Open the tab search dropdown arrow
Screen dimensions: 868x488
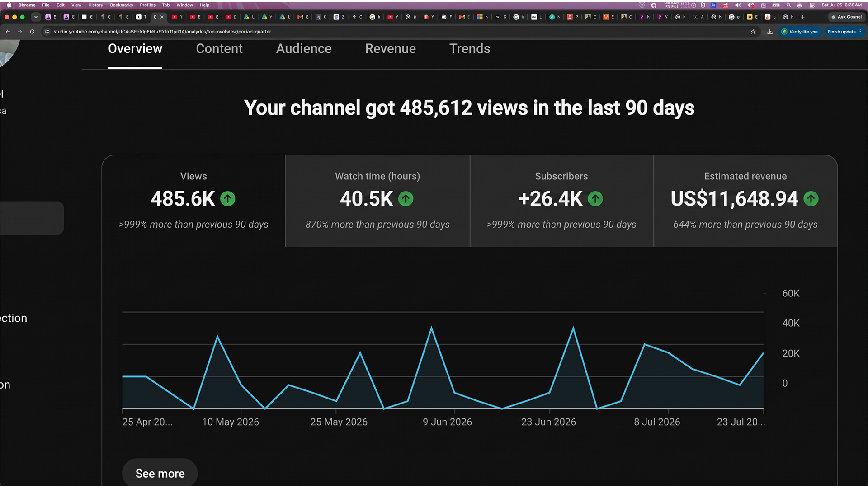tap(36, 17)
